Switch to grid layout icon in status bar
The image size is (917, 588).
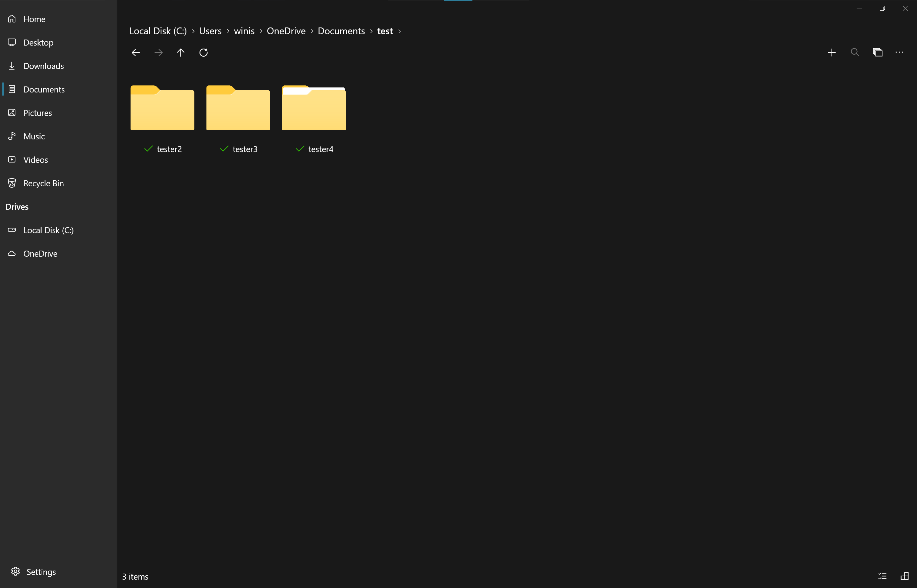point(905,576)
